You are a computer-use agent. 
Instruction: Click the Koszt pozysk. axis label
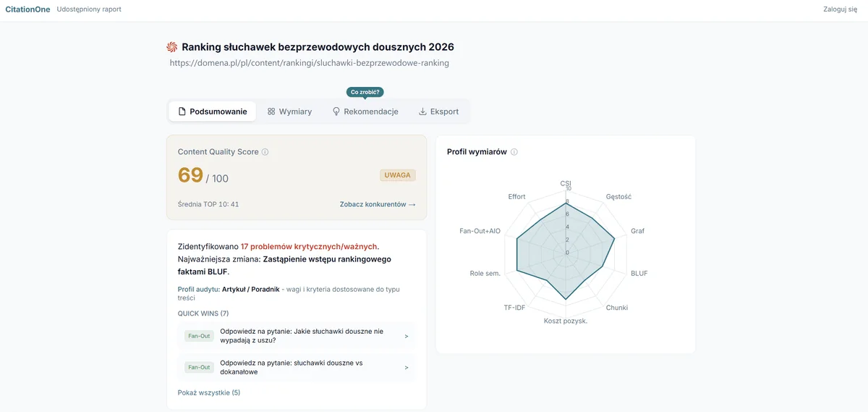566,321
